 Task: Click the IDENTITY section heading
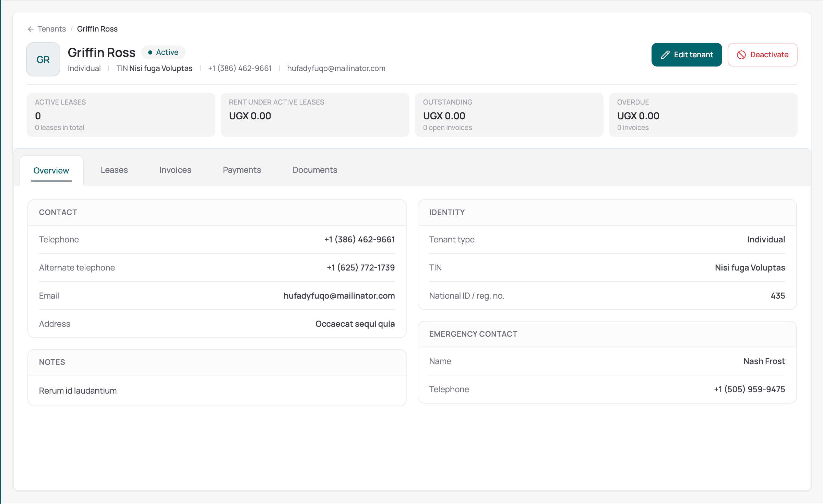(x=447, y=212)
